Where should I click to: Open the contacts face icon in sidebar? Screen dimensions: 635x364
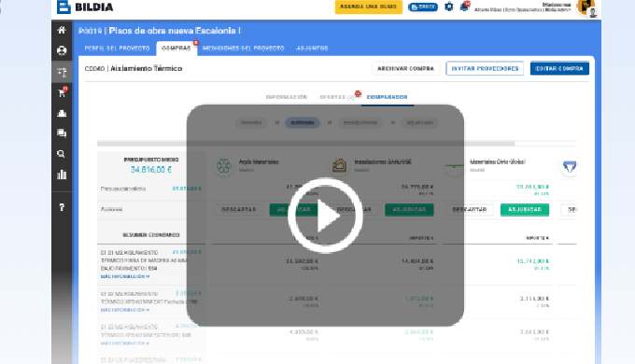(x=62, y=50)
